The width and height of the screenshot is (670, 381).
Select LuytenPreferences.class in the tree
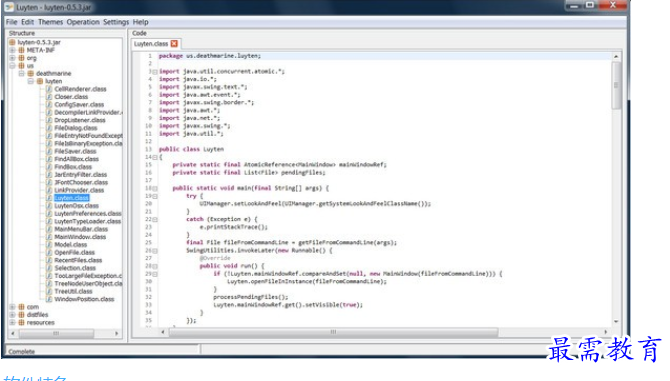click(88, 214)
